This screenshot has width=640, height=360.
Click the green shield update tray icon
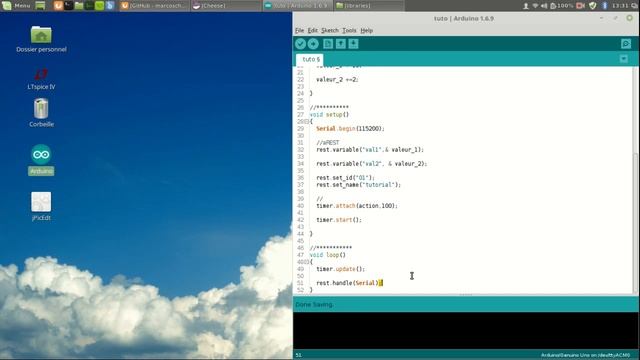click(593, 6)
